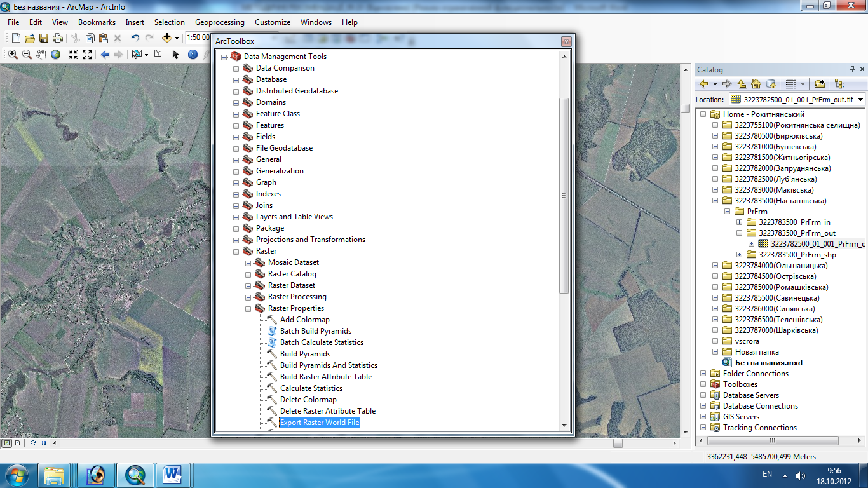Undo the last action
Image resolution: width=868 pixels, height=488 pixels.
click(x=135, y=38)
